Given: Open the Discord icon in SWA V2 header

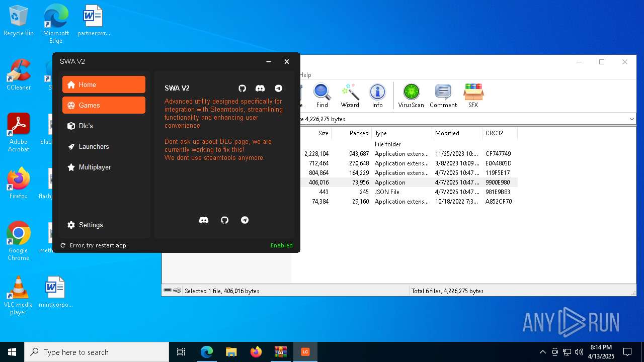Looking at the screenshot, I should 260,88.
